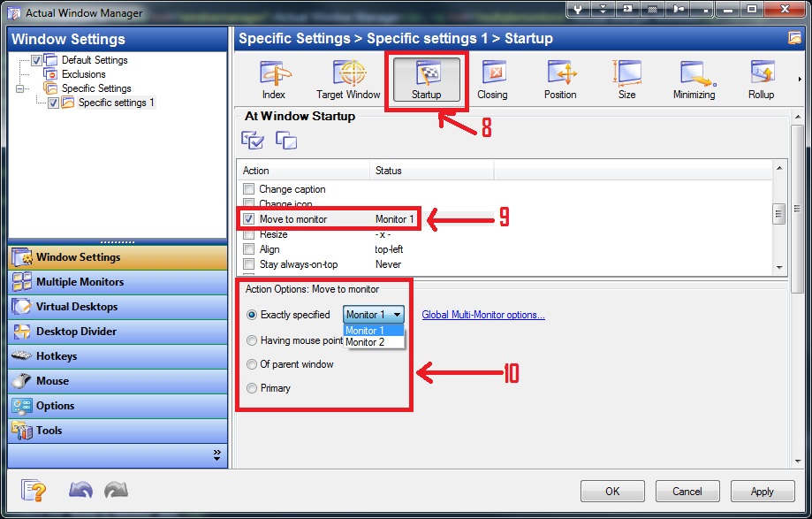Open the Rollup settings page

point(762,80)
